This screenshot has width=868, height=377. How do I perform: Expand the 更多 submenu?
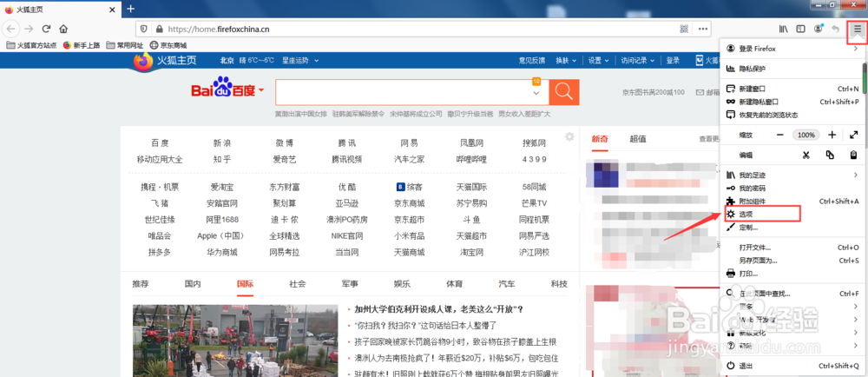coord(792,306)
